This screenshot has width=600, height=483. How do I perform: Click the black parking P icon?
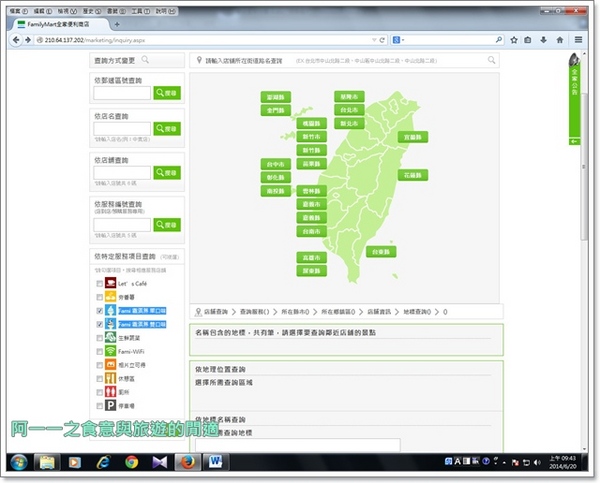[111, 405]
